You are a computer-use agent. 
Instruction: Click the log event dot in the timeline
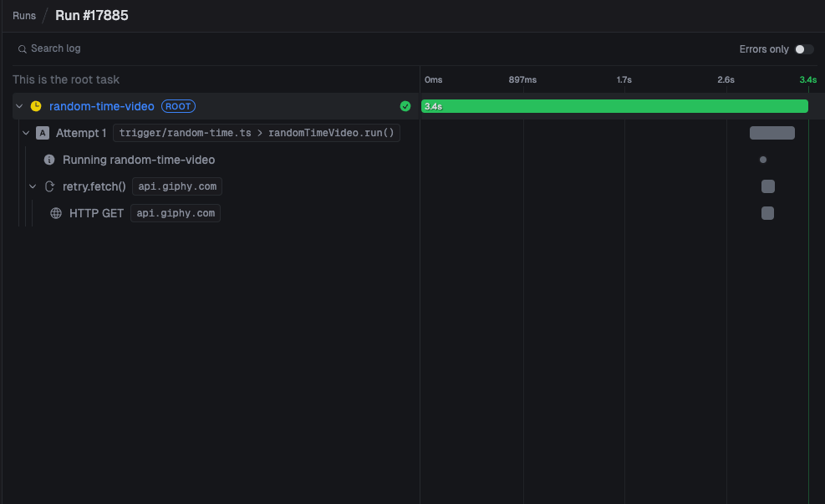point(763,160)
